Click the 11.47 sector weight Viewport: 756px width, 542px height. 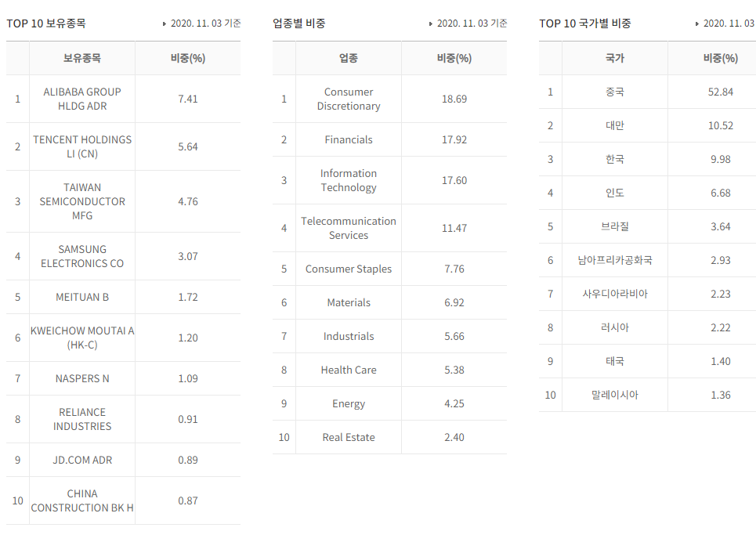point(454,228)
